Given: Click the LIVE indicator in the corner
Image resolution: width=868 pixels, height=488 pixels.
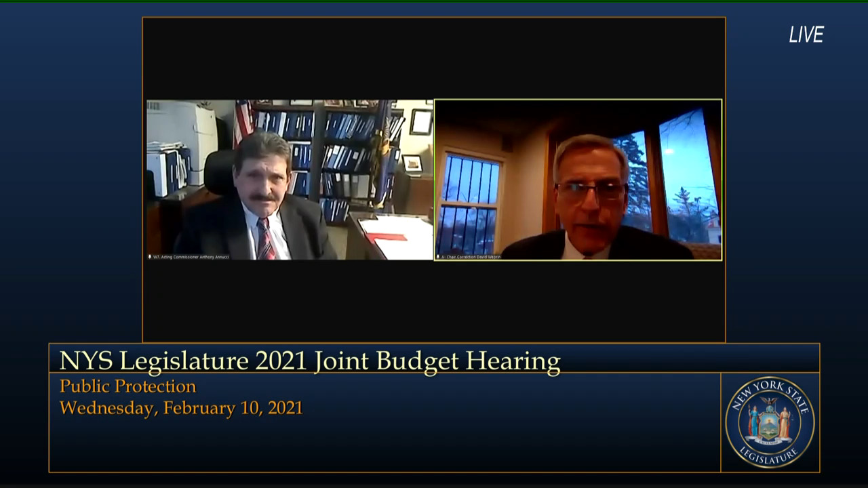Looking at the screenshot, I should click(x=806, y=35).
